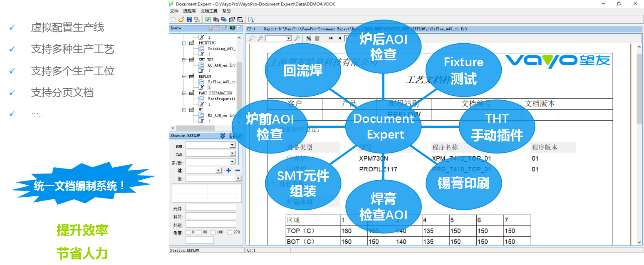The image size is (644, 265).
Task: Select page 1 under REFLOW node
Action: tap(209, 87)
